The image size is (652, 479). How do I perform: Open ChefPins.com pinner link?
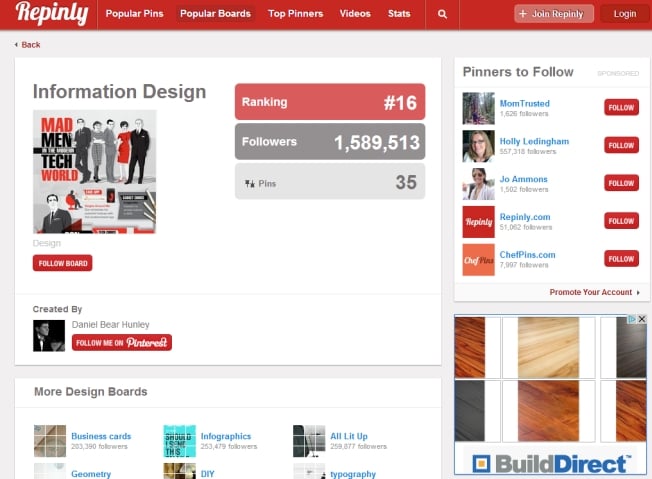527,255
